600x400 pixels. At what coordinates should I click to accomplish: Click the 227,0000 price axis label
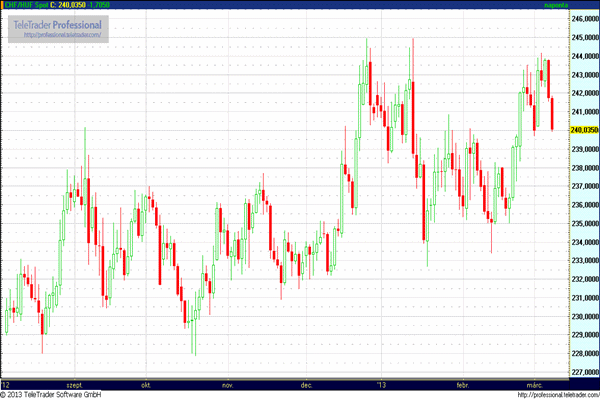pos(583,372)
